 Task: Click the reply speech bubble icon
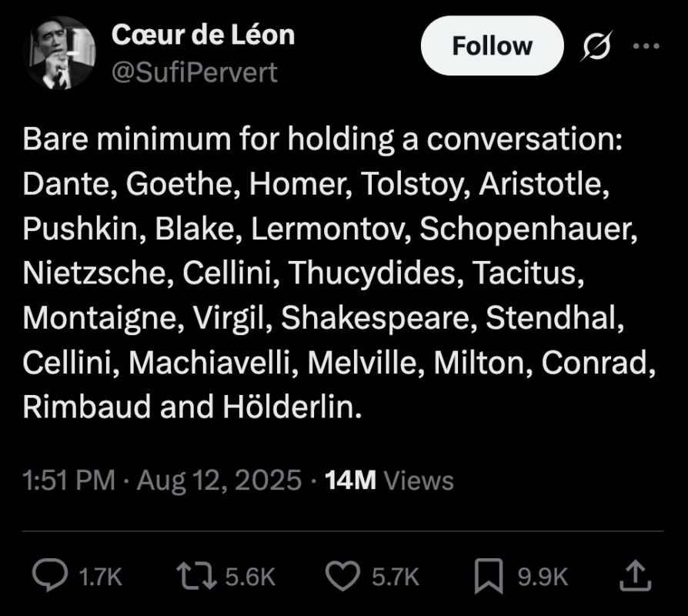(49, 576)
